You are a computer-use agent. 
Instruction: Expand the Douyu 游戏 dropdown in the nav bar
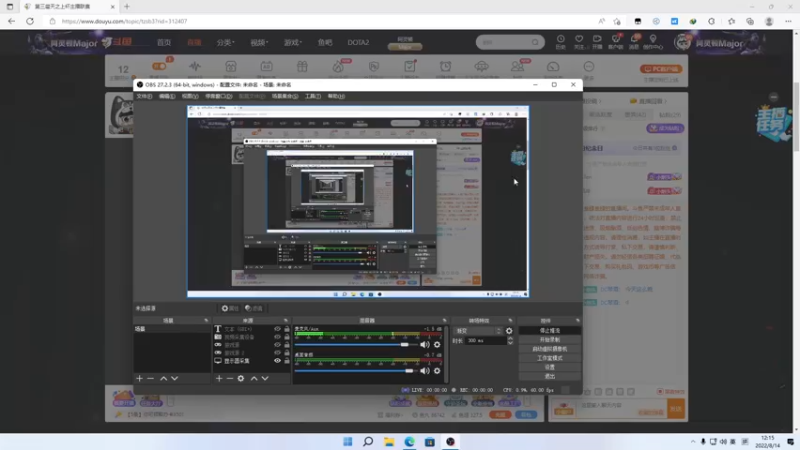coord(293,42)
